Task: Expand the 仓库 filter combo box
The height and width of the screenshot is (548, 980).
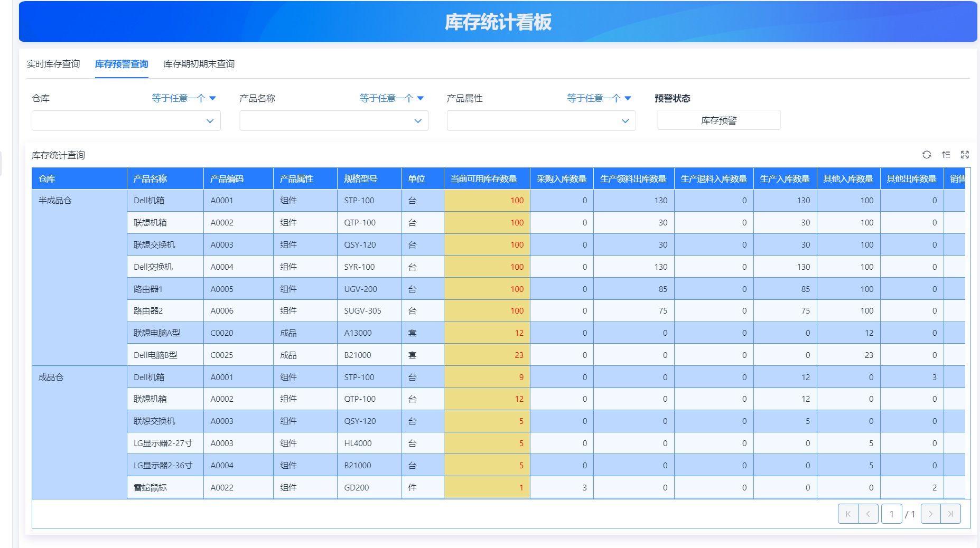Action: pyautogui.click(x=126, y=120)
